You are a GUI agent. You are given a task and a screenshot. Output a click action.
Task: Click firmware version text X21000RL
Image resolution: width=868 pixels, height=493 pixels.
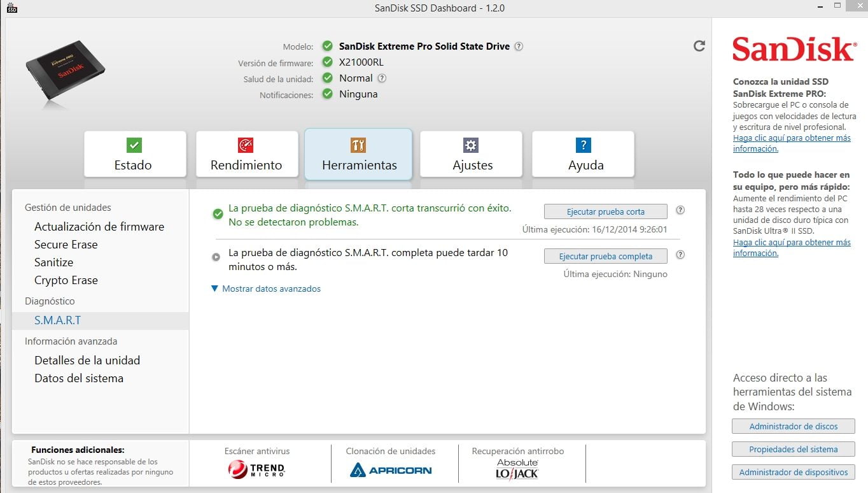[x=361, y=62]
